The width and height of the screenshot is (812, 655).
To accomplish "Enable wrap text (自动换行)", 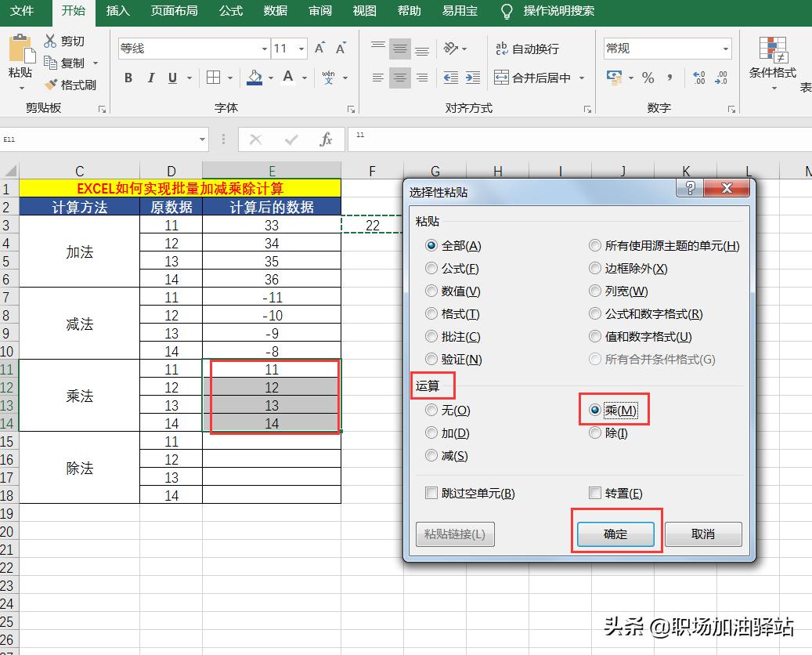I will coord(525,48).
